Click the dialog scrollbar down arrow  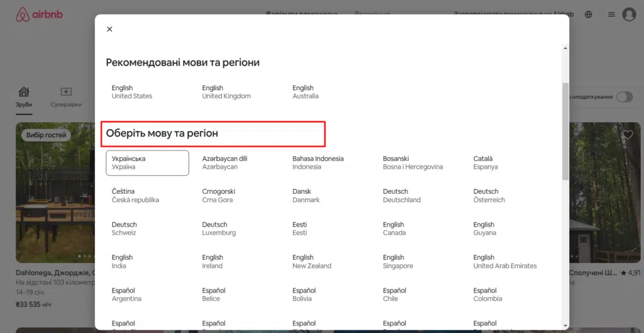tap(565, 325)
